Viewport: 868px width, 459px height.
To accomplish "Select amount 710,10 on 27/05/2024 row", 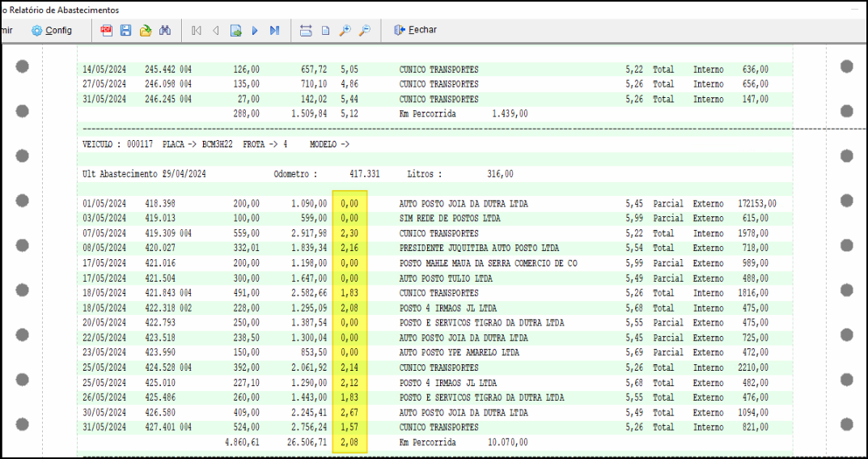I will (313, 84).
